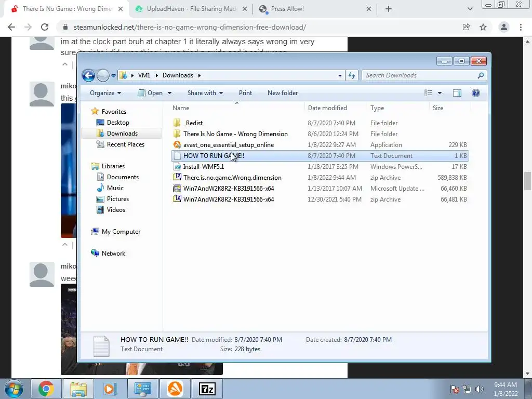Viewport: 532px width, 399px height.
Task: Go back in Chrome
Action: [11, 27]
